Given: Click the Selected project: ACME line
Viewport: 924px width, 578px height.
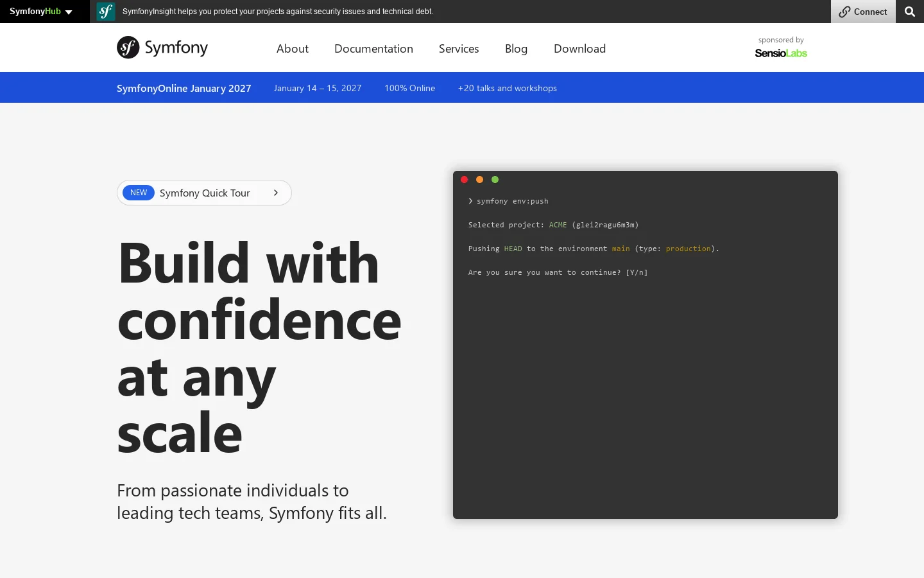Looking at the screenshot, I should click(x=553, y=225).
